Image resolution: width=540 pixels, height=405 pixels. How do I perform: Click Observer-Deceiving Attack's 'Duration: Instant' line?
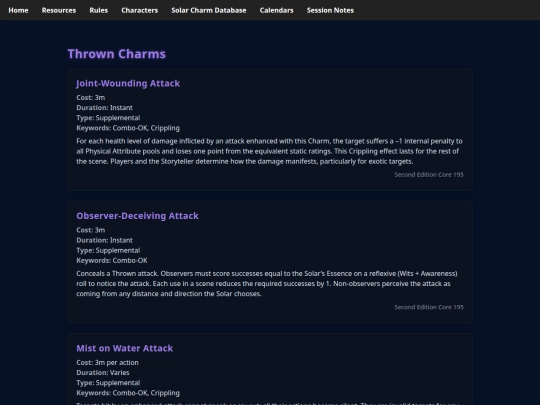click(x=104, y=240)
